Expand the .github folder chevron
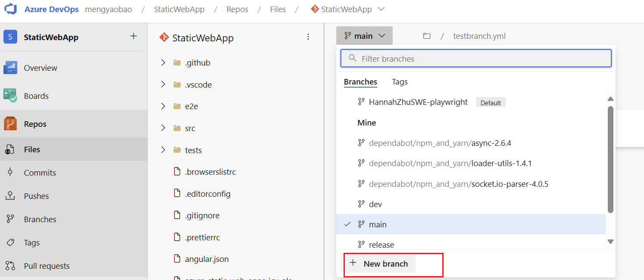This screenshot has width=644, height=280. (163, 63)
